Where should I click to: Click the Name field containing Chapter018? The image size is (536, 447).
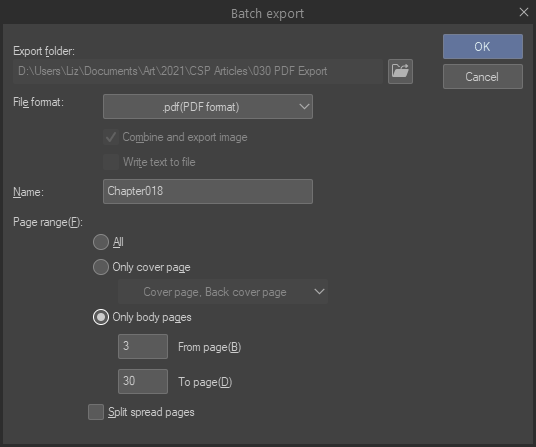208,191
